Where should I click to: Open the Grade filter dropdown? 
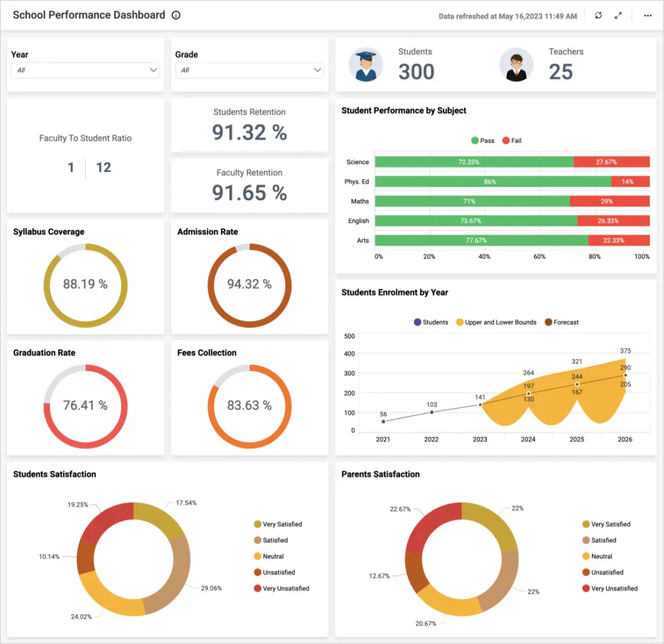[x=249, y=70]
